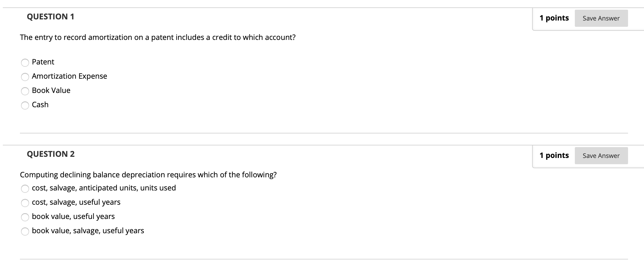
Task: Click the 1 points label beside Question 2
Action: [x=554, y=155]
